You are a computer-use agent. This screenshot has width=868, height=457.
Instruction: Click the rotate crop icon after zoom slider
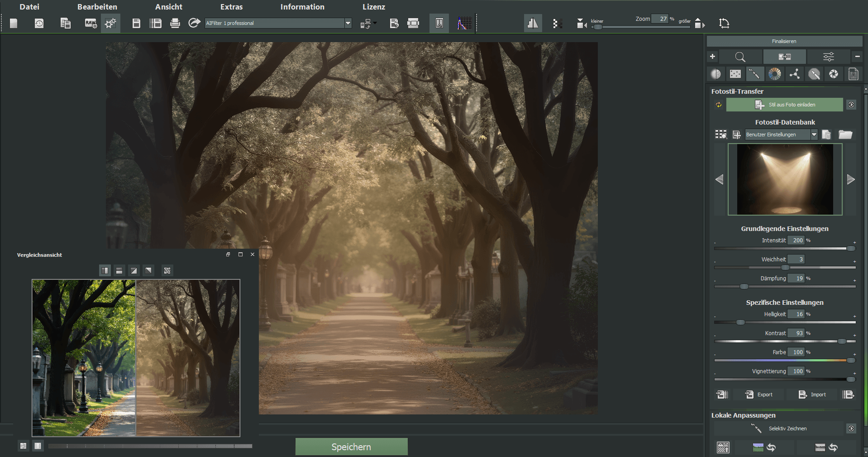pyautogui.click(x=724, y=23)
